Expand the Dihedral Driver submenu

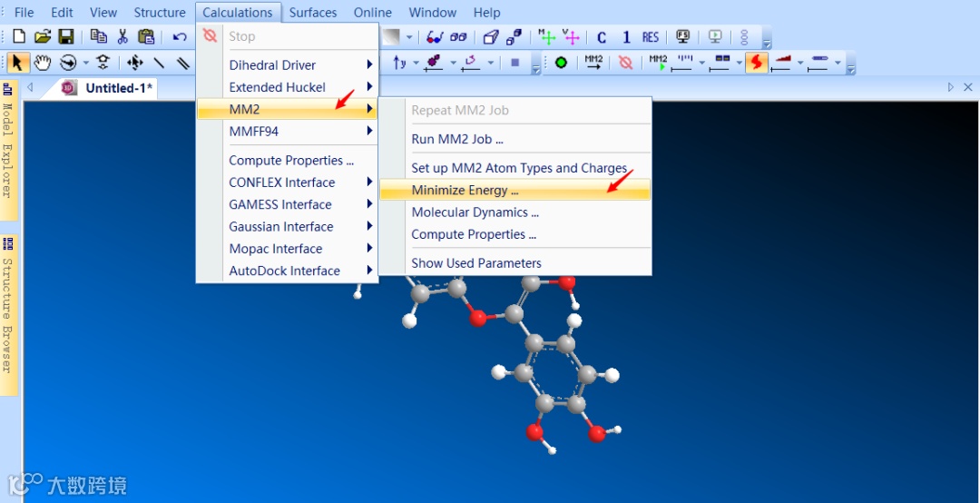[288, 65]
